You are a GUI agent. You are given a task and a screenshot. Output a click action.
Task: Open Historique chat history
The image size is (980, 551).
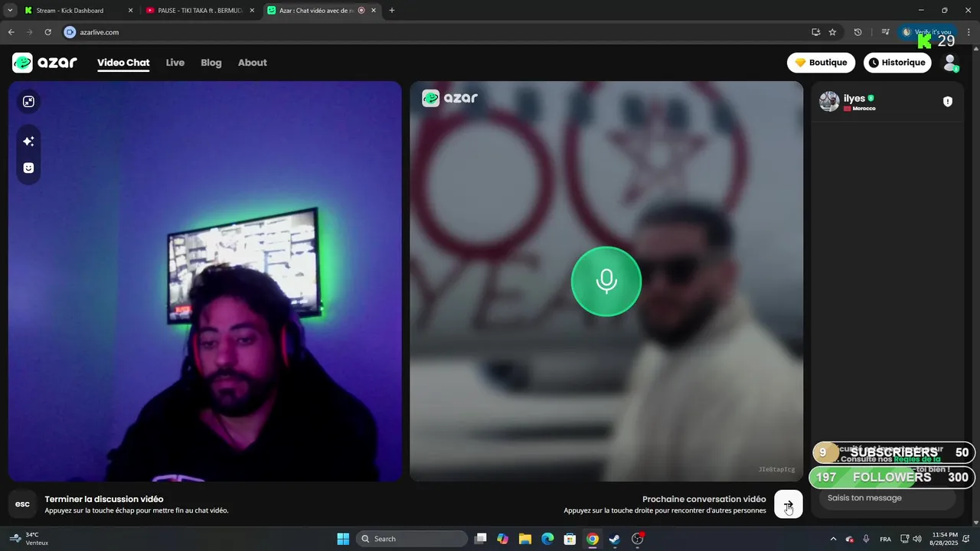pyautogui.click(x=897, y=63)
